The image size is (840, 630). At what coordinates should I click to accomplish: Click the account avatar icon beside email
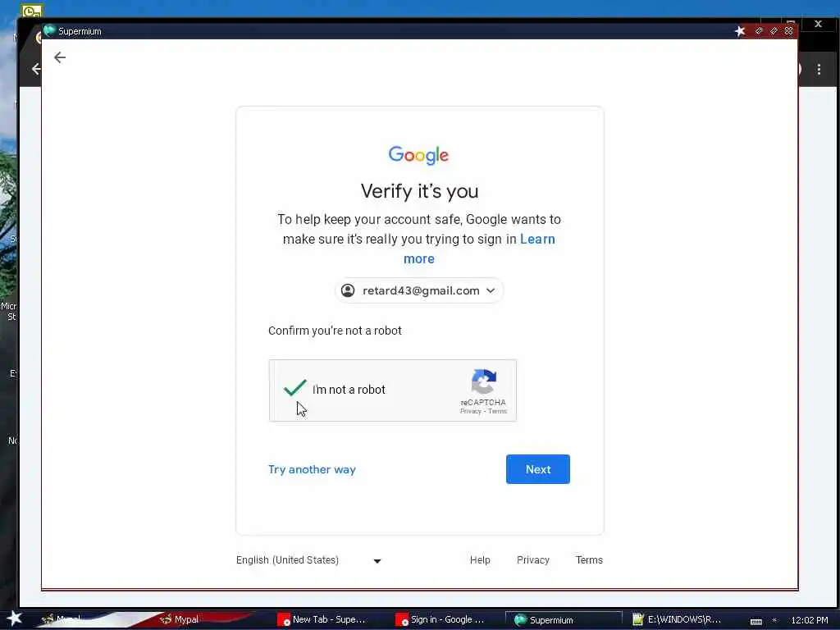point(348,290)
